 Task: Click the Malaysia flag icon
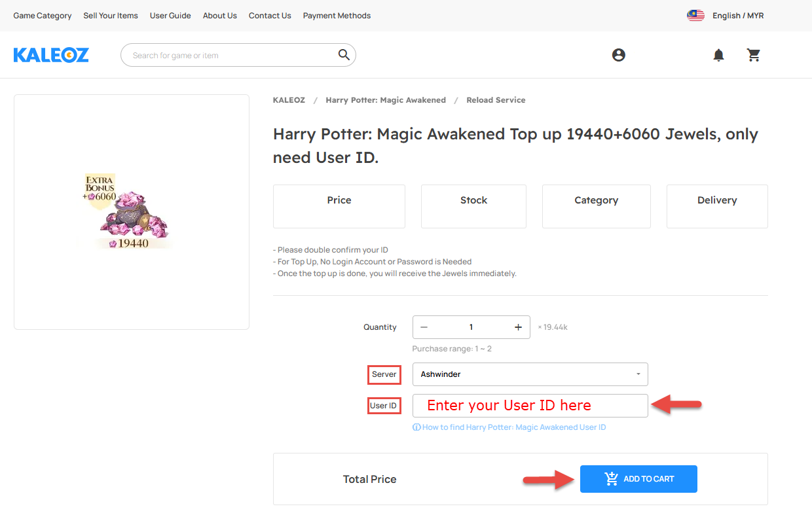(695, 16)
